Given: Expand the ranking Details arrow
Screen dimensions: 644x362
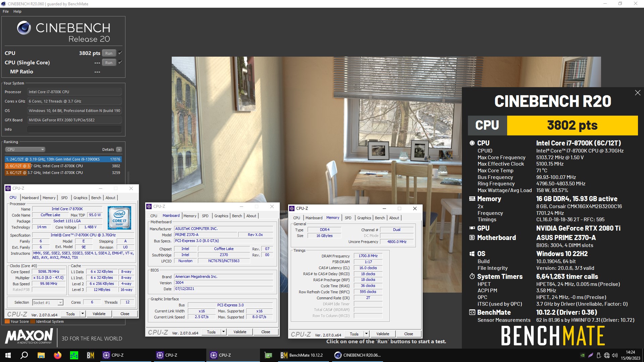Looking at the screenshot, I should 119,149.
